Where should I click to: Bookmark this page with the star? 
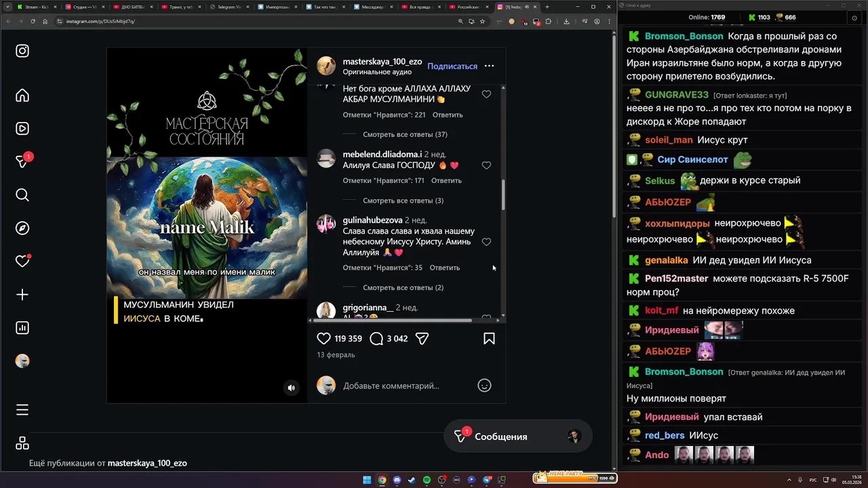482,21
